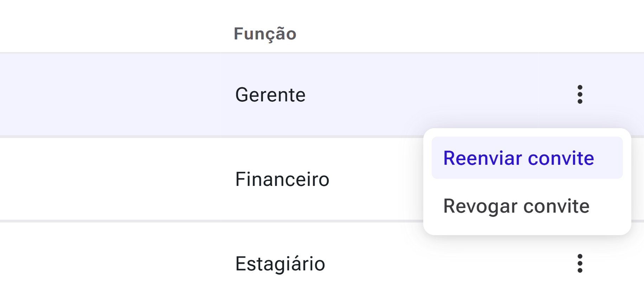644x301 pixels.
Task: Sort by the Função column header
Action: pyautogui.click(x=265, y=34)
